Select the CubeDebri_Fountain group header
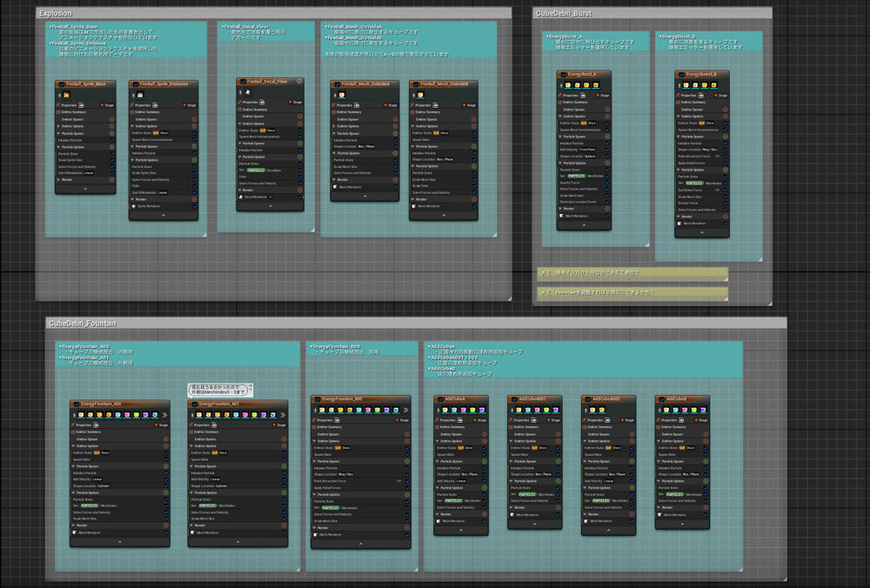Screen dimensions: 870x588 point(84,324)
